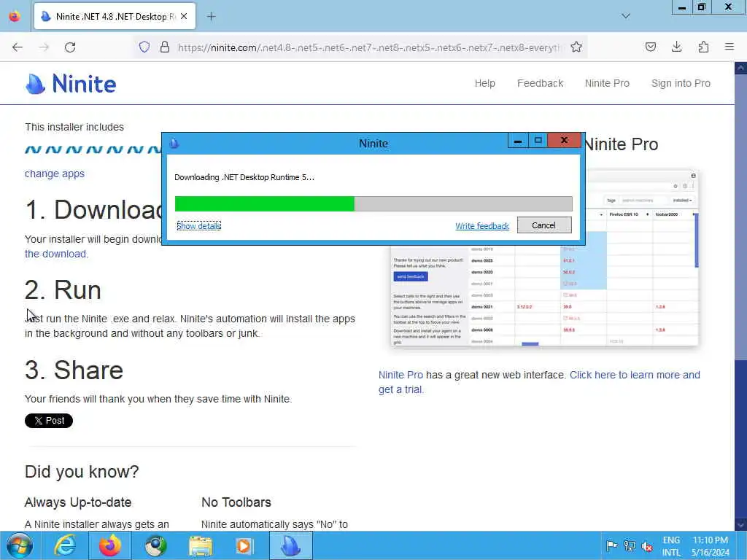Minimize the Ninite installer dialog

pyautogui.click(x=518, y=141)
